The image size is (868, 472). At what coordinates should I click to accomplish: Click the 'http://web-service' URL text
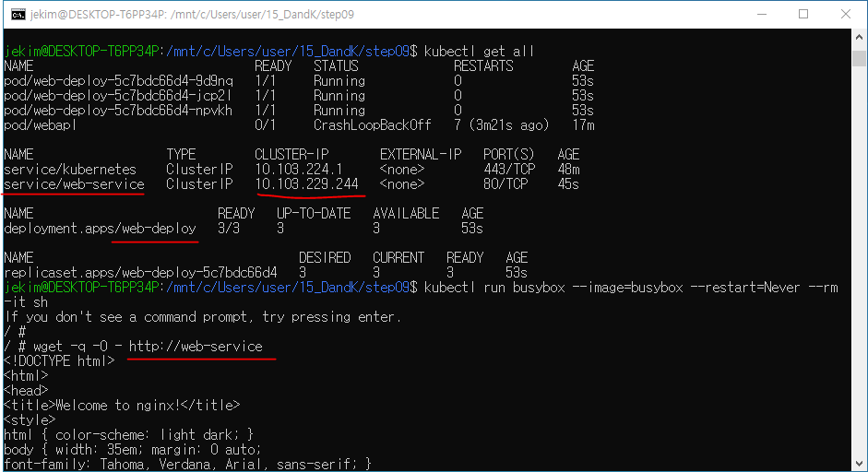click(196, 347)
